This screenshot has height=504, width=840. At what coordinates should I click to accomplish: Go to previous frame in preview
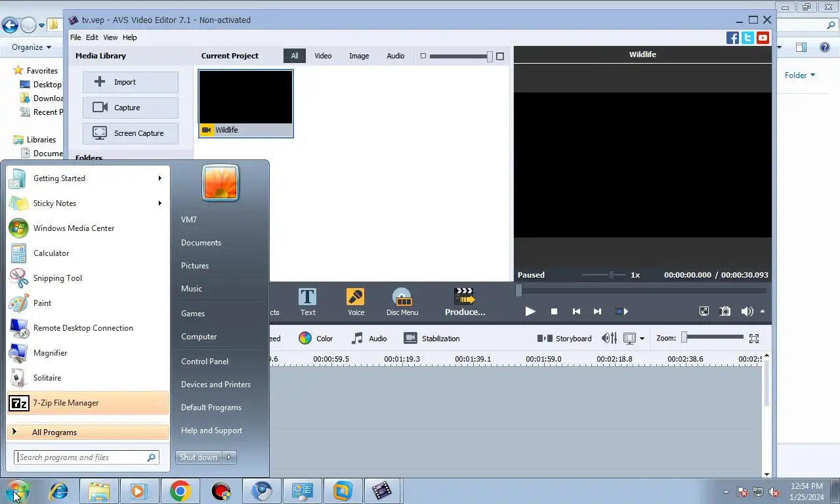[576, 312]
